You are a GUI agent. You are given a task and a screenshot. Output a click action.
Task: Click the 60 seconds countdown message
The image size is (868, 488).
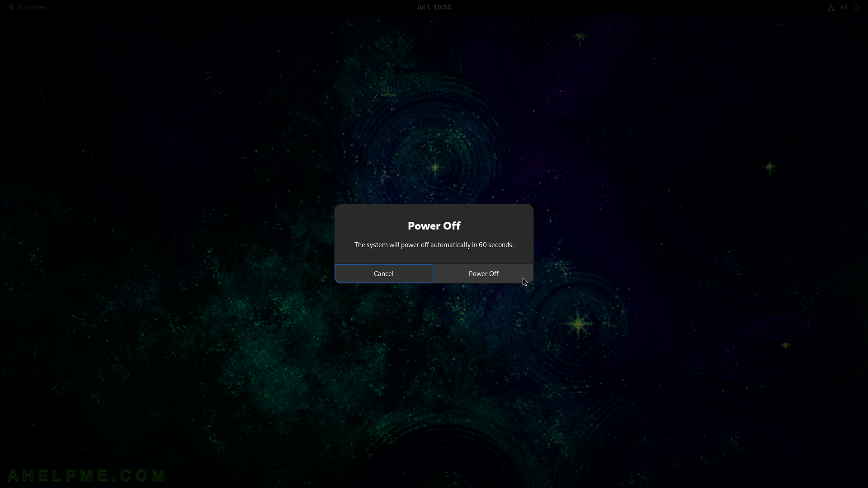pos(434,245)
